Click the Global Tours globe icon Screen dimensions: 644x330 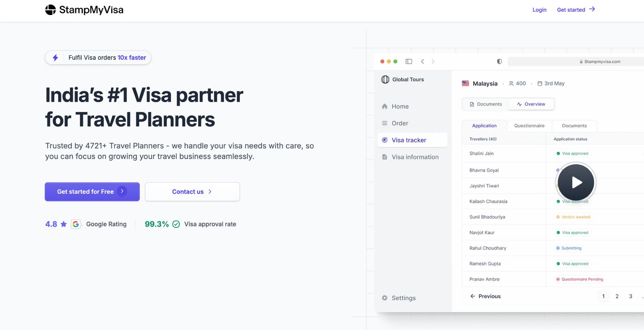tap(385, 79)
